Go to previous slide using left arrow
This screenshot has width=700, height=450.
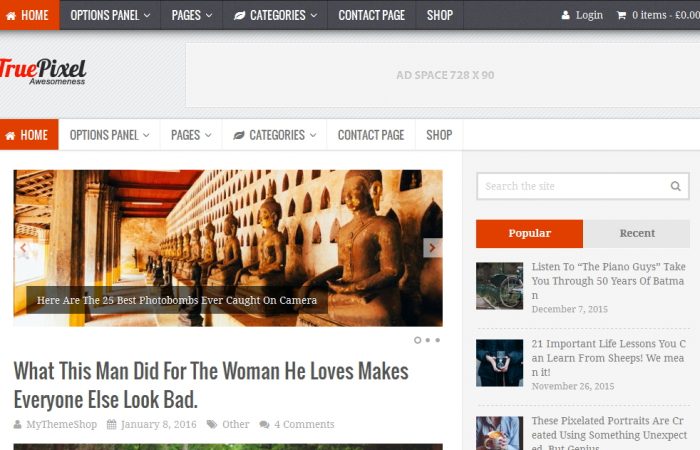24,247
